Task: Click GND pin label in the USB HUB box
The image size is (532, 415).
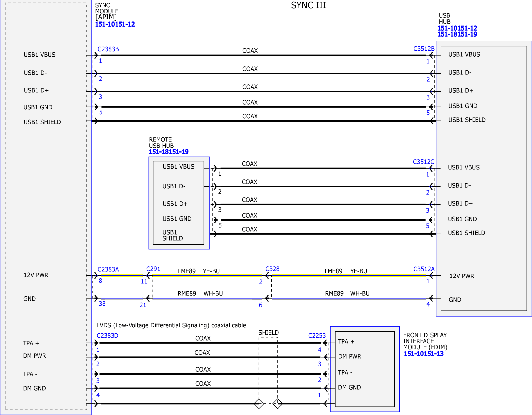Action: pos(455,300)
